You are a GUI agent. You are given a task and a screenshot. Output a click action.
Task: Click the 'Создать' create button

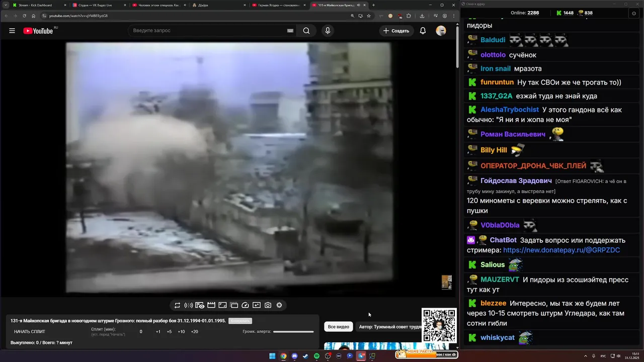396,31
